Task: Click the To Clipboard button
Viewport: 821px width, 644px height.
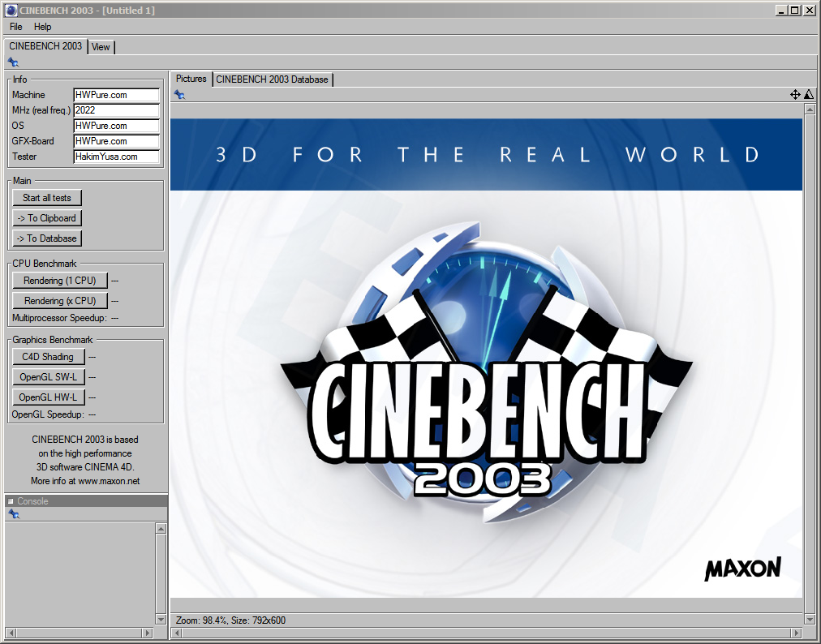Action: [x=46, y=218]
